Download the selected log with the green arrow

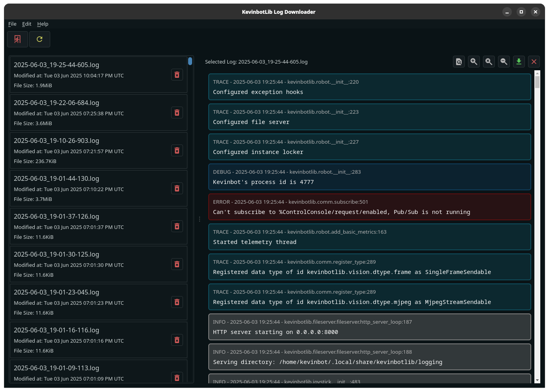coord(519,62)
